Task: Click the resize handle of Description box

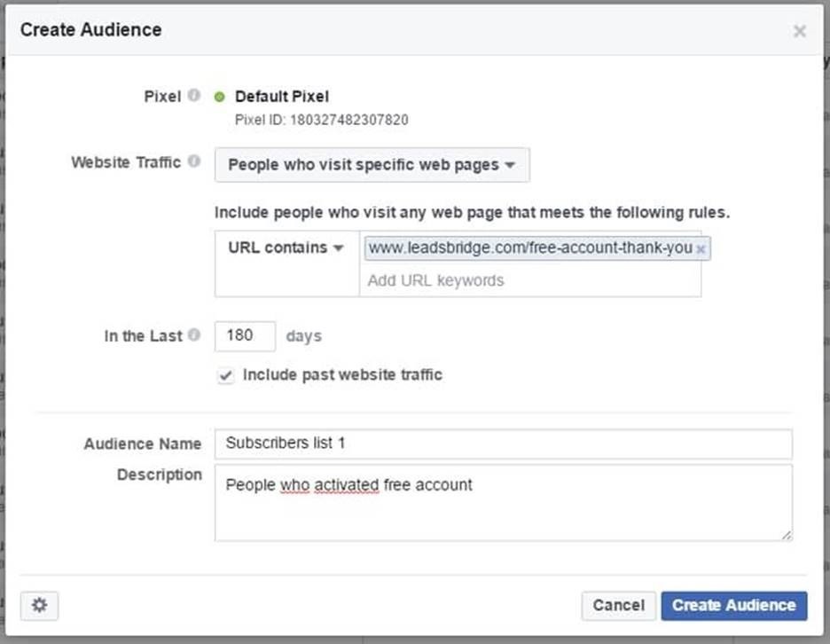Action: pos(787,535)
